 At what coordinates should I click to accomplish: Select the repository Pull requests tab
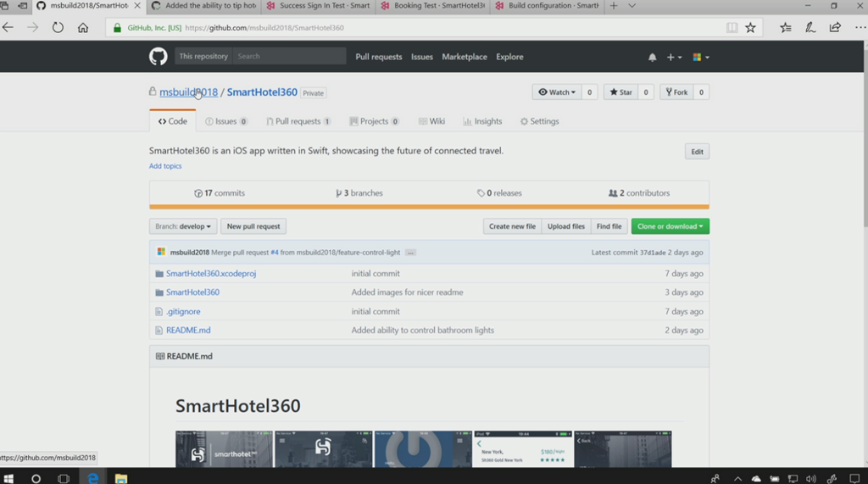tap(298, 121)
